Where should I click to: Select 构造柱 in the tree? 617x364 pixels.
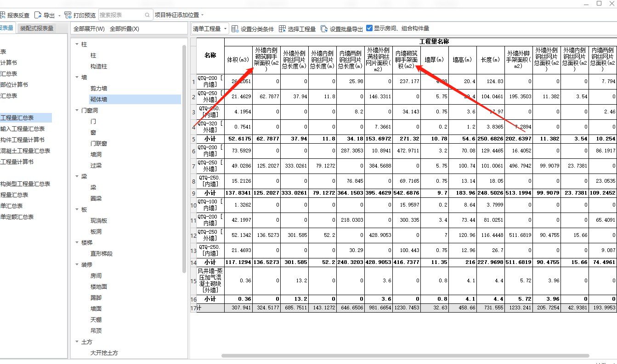click(99, 67)
